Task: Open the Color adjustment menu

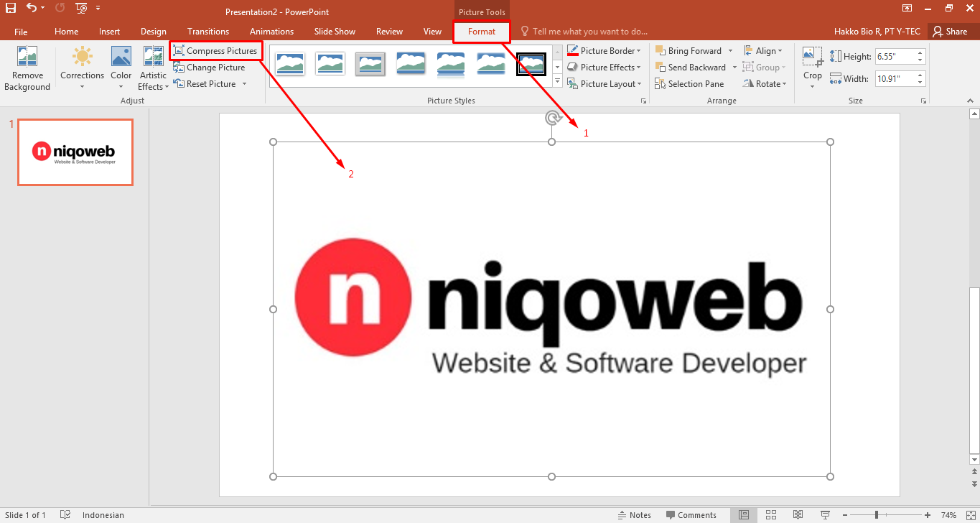Action: click(x=121, y=69)
